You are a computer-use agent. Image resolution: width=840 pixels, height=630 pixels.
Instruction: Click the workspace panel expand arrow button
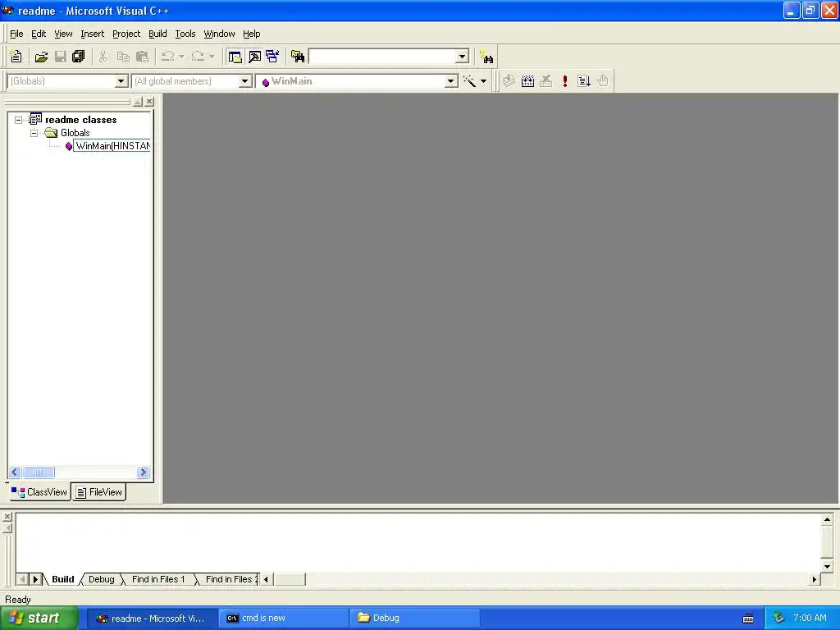tap(138, 101)
